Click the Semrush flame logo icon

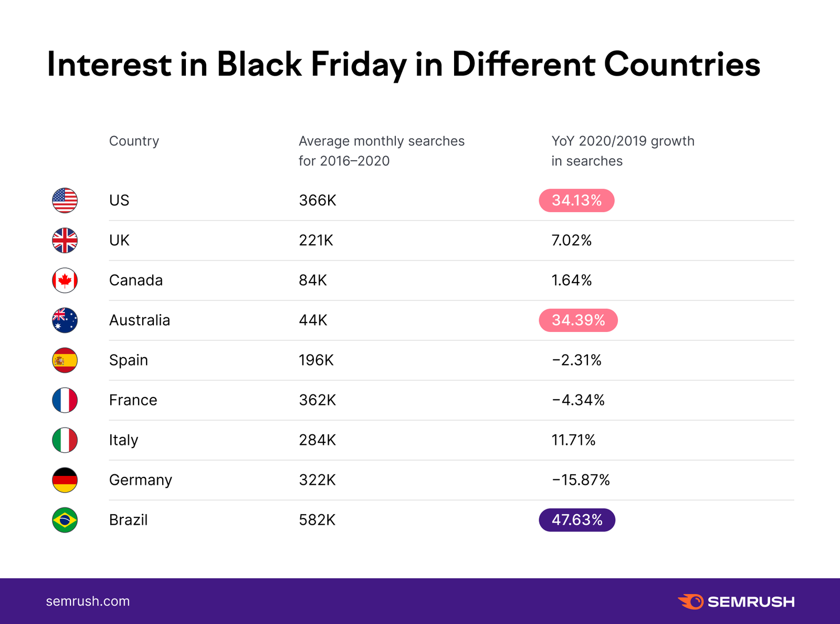(690, 601)
